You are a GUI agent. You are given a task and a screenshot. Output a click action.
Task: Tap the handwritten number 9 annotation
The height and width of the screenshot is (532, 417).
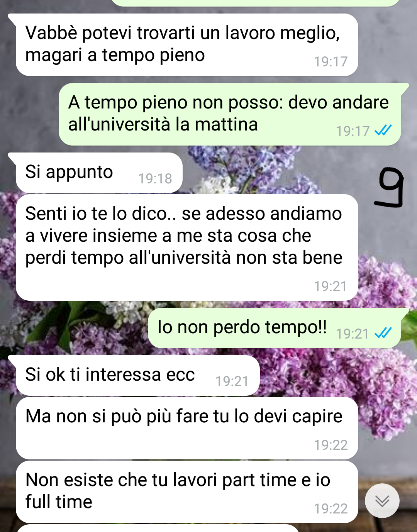(x=391, y=188)
